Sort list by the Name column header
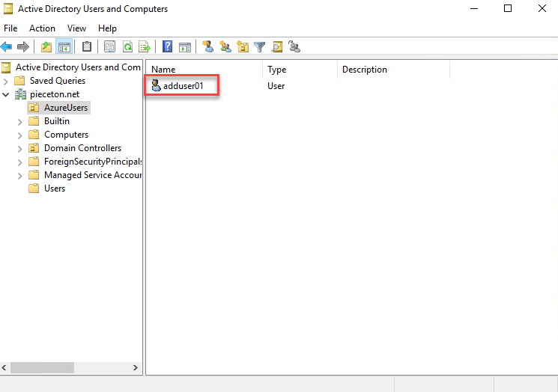 coord(204,70)
